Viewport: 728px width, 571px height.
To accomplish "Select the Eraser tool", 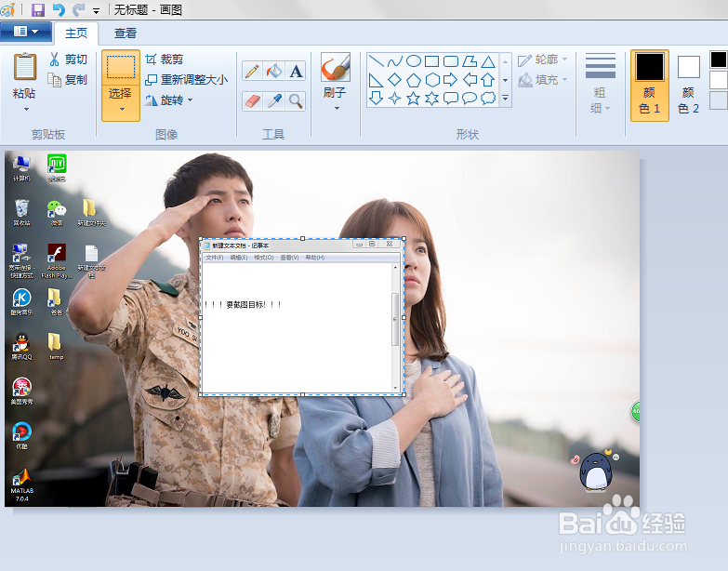I will (x=252, y=100).
